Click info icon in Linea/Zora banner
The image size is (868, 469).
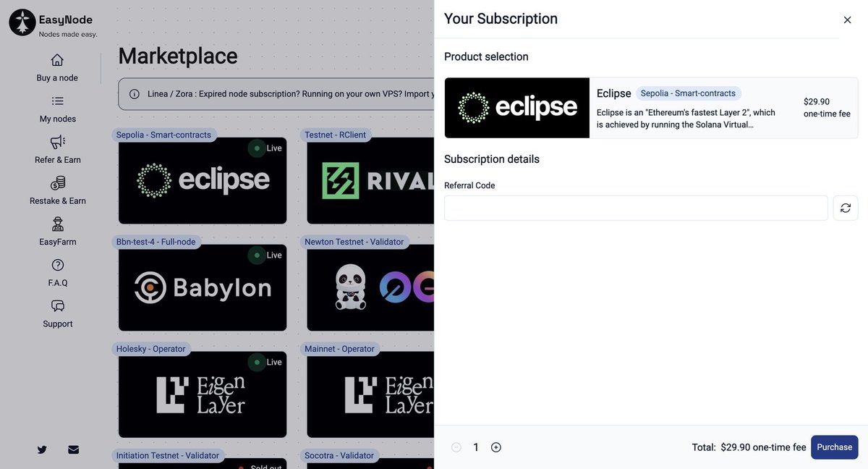[x=135, y=94]
